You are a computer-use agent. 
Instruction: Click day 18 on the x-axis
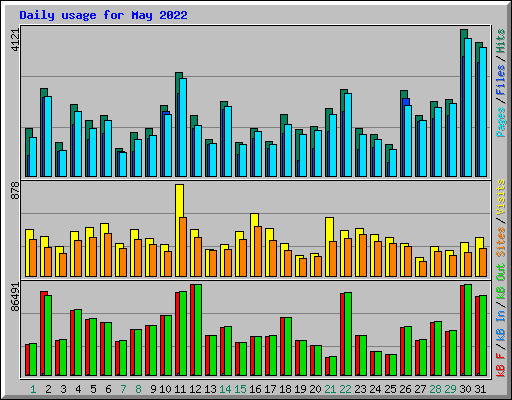[x=285, y=389]
